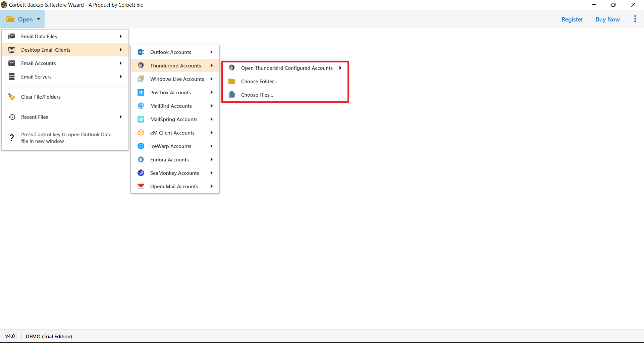
Task: Choose eM Client Accounts from client list
Action: click(175, 133)
